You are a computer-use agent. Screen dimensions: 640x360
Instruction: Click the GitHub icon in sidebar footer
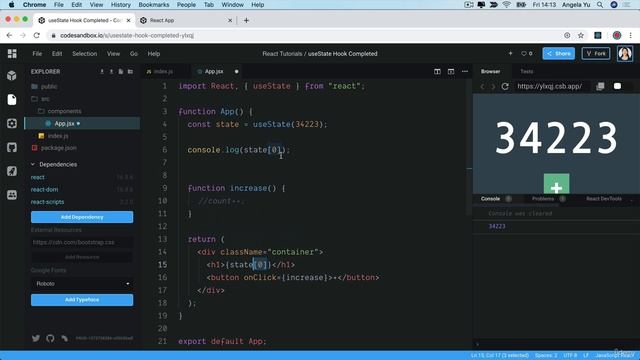(x=50, y=338)
